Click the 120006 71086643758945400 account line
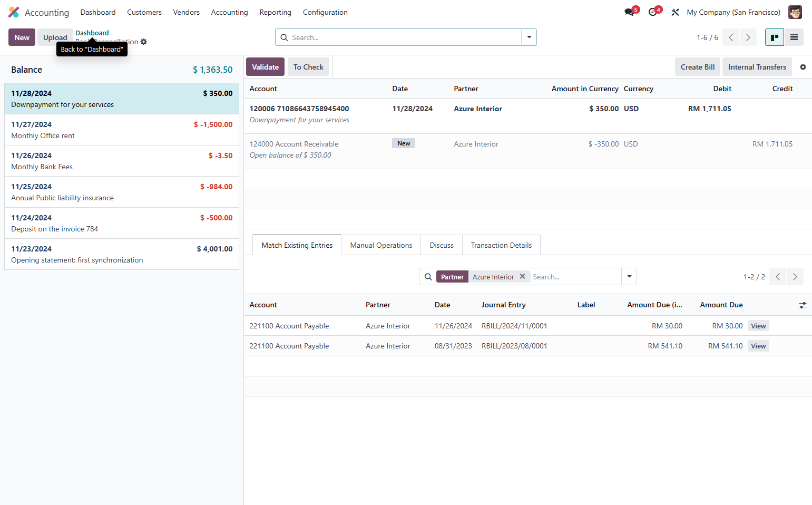This screenshot has width=812, height=505. (527, 116)
